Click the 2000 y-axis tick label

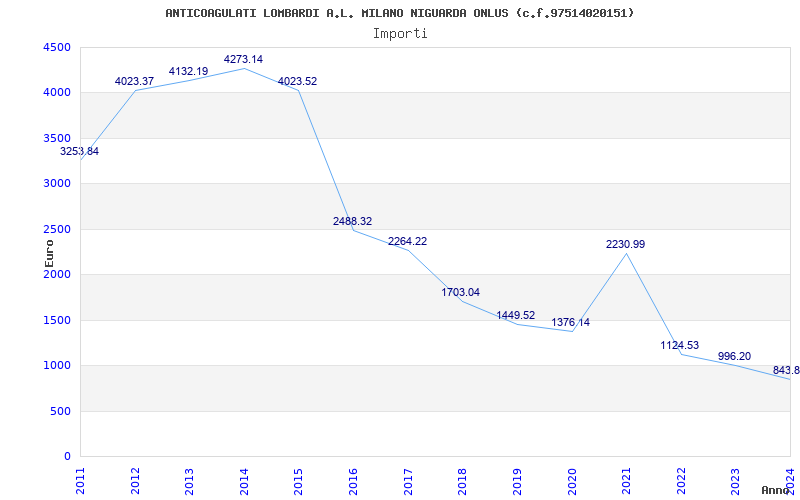(57, 274)
